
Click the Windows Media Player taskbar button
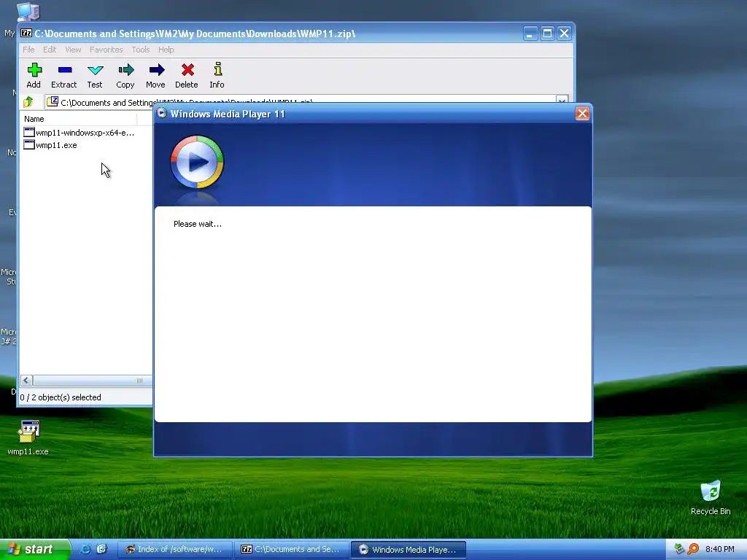coord(408,549)
